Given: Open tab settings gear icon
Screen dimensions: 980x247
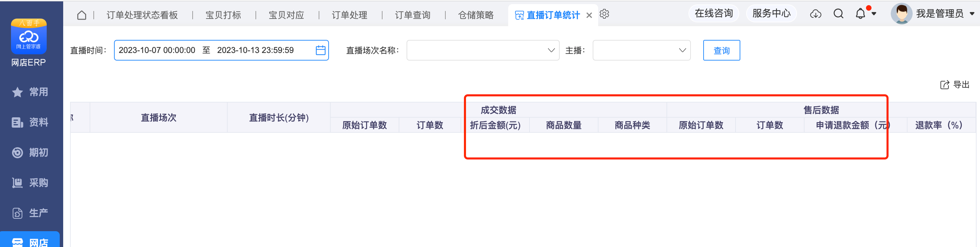Looking at the screenshot, I should tap(604, 14).
